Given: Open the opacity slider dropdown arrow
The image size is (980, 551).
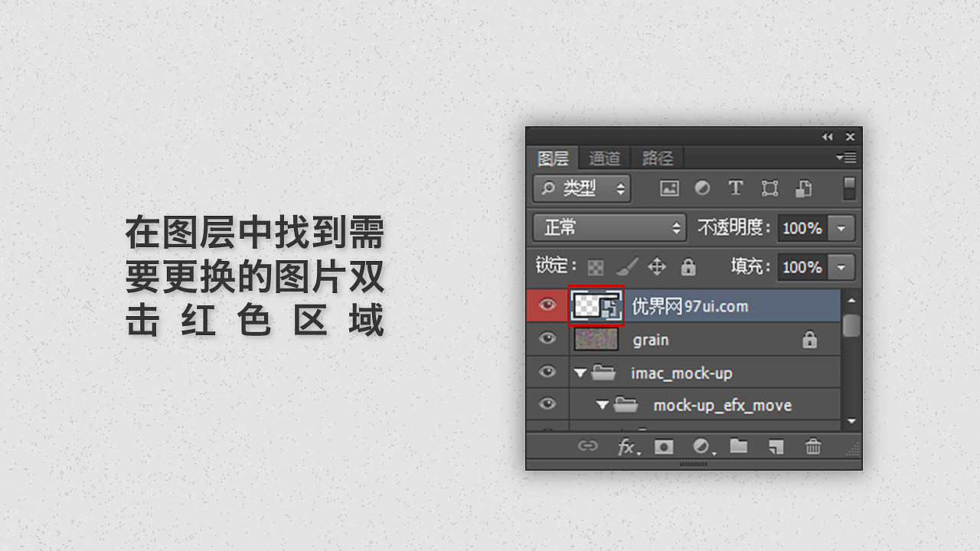Looking at the screenshot, I should 842,228.
